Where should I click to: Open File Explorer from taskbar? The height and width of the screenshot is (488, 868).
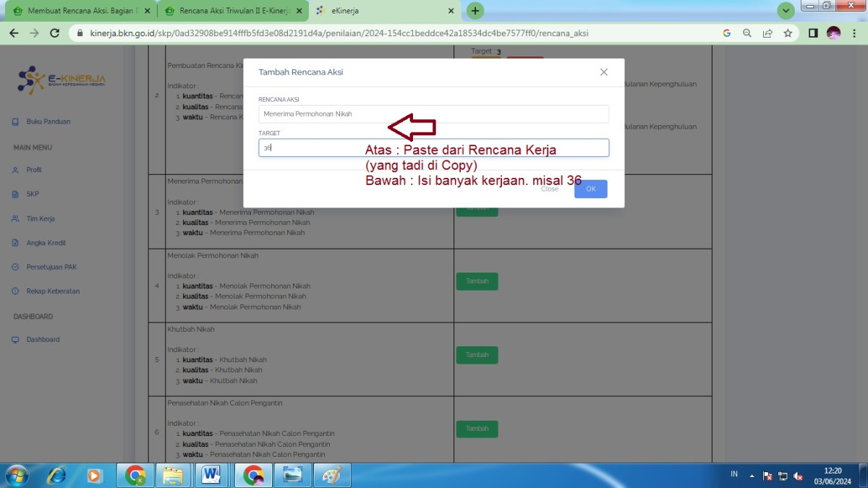pyautogui.click(x=173, y=475)
